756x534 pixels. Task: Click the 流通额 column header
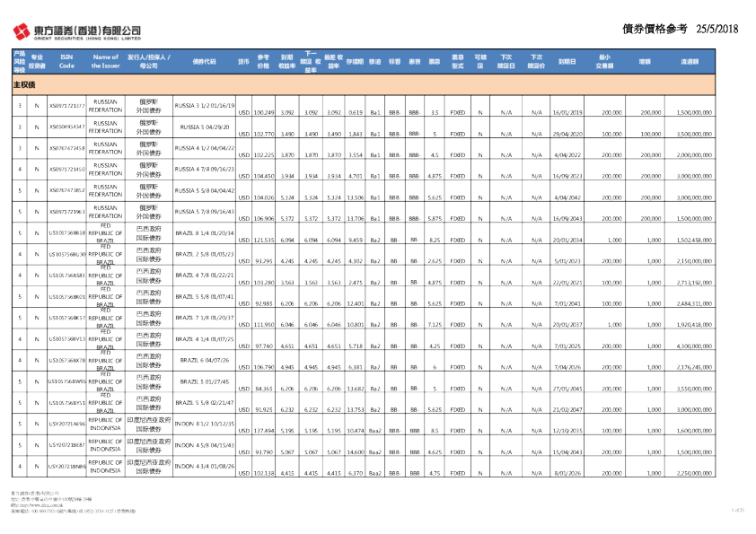pyautogui.click(x=690, y=61)
